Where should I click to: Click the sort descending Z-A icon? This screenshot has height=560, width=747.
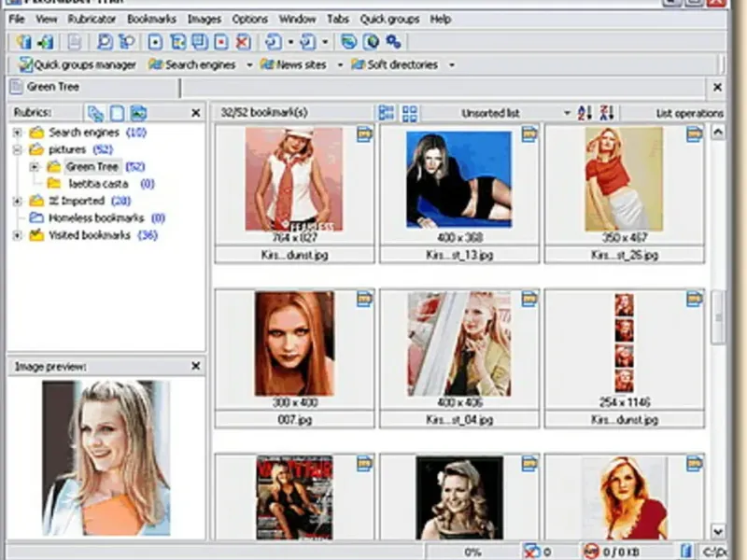coord(607,113)
